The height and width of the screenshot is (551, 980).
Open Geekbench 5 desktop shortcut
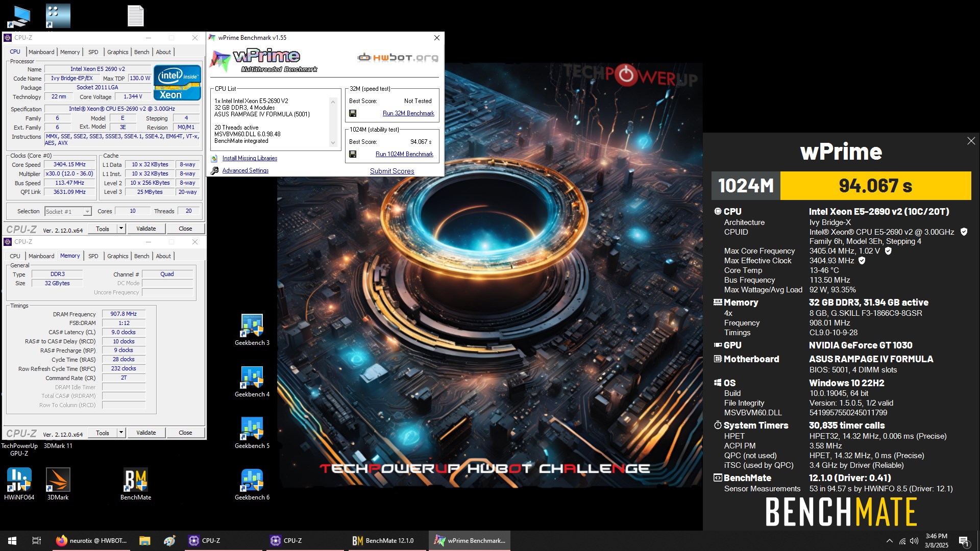[x=252, y=433]
